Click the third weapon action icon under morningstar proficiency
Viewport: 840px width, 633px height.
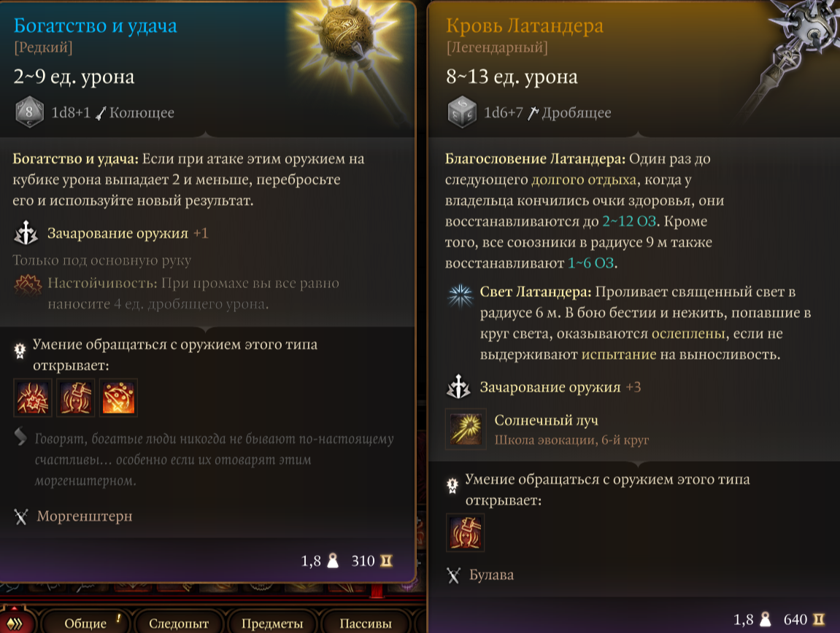pos(118,398)
